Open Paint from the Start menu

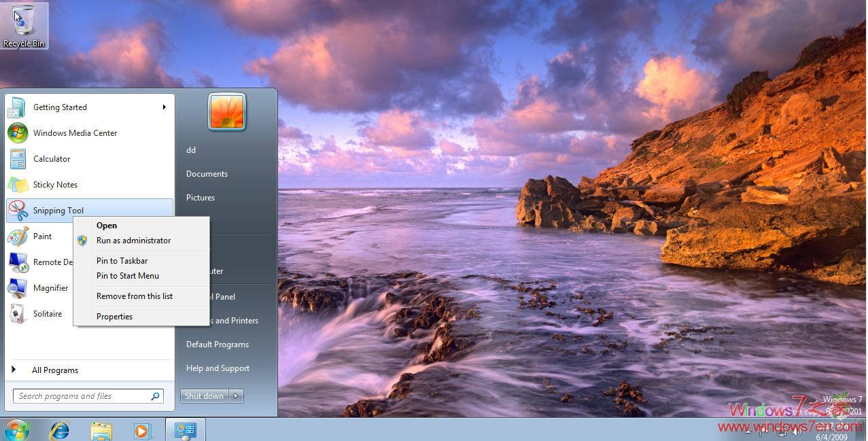tap(42, 236)
